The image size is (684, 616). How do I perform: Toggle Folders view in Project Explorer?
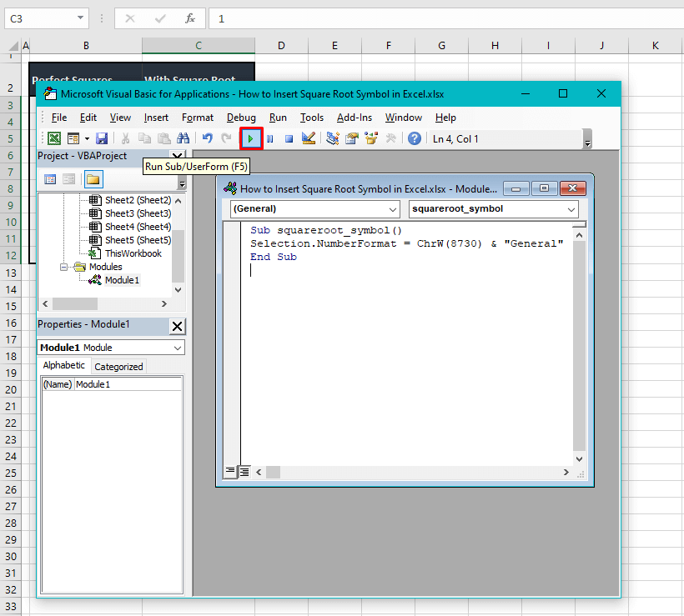pyautogui.click(x=93, y=178)
